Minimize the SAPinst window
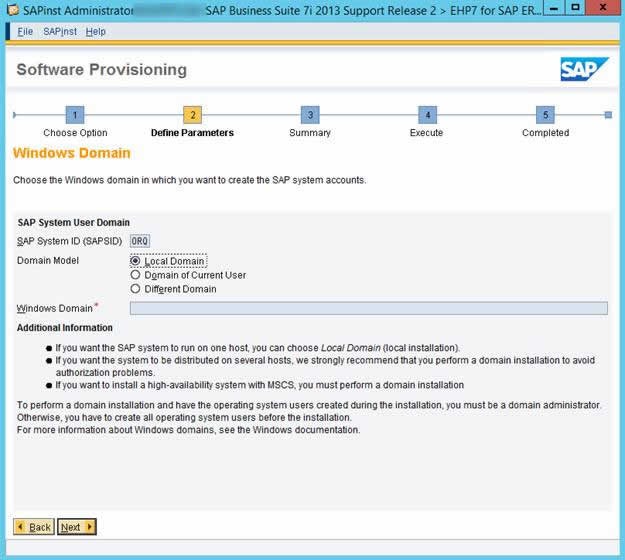 pos(554,8)
